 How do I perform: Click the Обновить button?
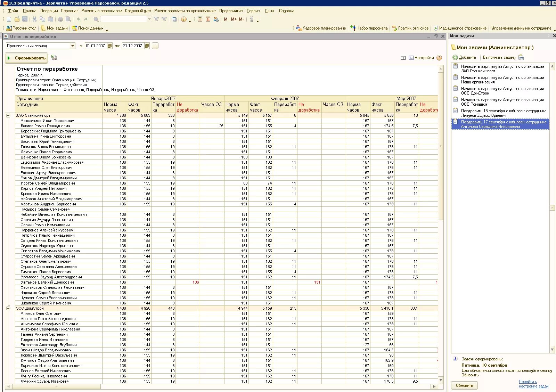coord(465,385)
